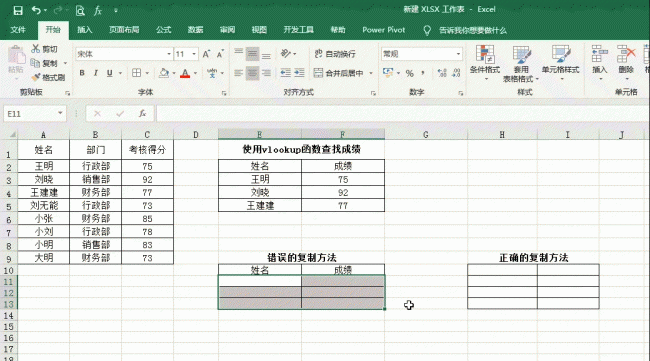Toggle Underline formatting
The height and width of the screenshot is (361, 650).
pyautogui.click(x=109, y=73)
